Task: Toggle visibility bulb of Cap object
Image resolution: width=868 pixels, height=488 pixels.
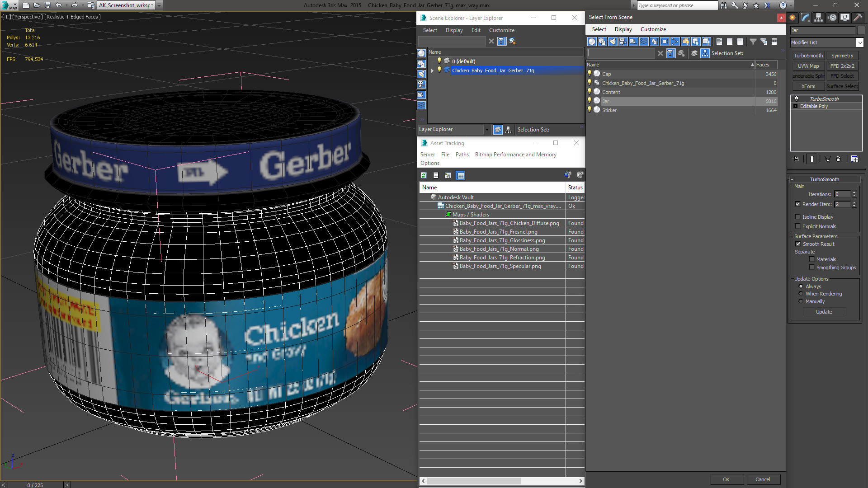Action: point(590,74)
